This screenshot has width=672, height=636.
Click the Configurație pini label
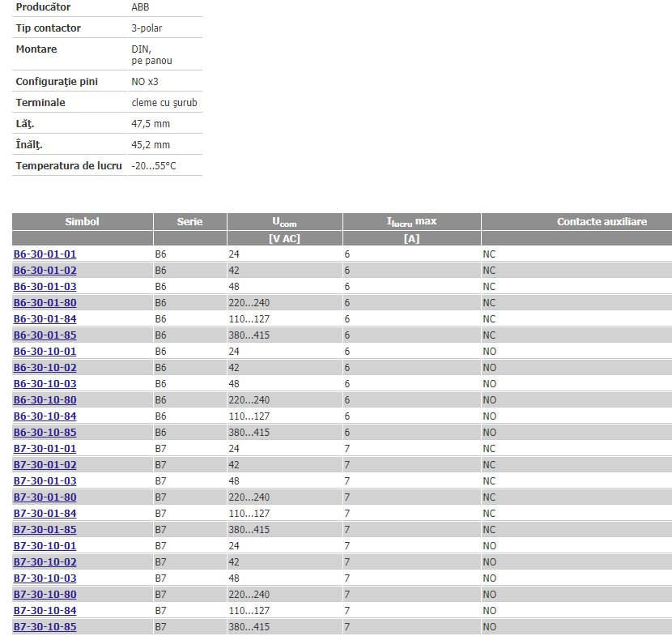point(57,82)
